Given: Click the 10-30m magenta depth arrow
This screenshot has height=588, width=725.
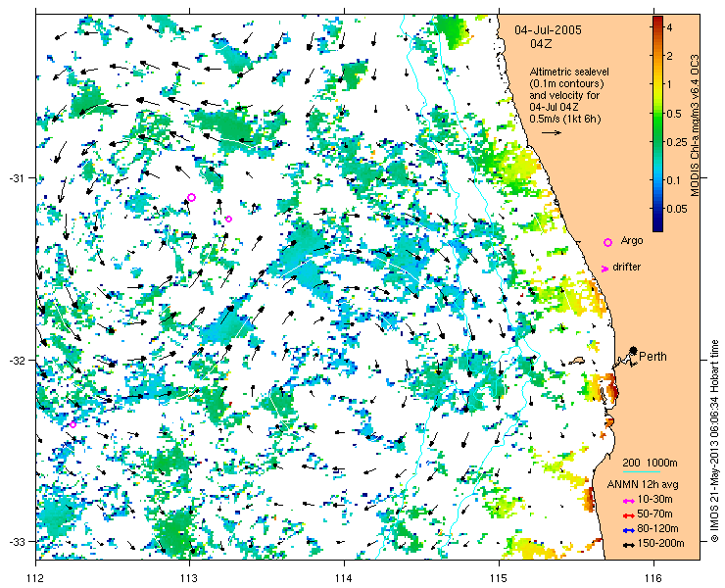Looking at the screenshot, I should click(628, 501).
